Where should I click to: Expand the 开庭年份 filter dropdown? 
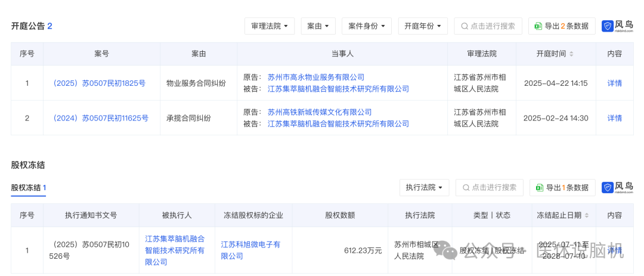[422, 26]
